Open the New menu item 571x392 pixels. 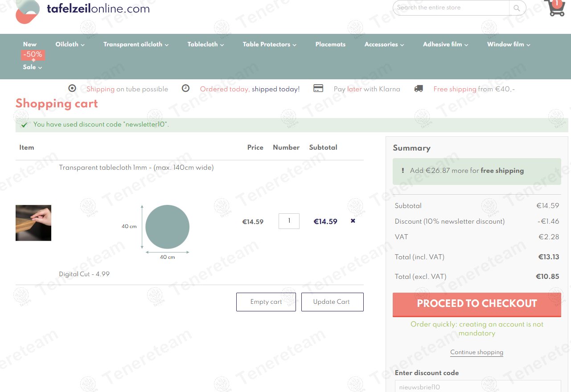30,44
